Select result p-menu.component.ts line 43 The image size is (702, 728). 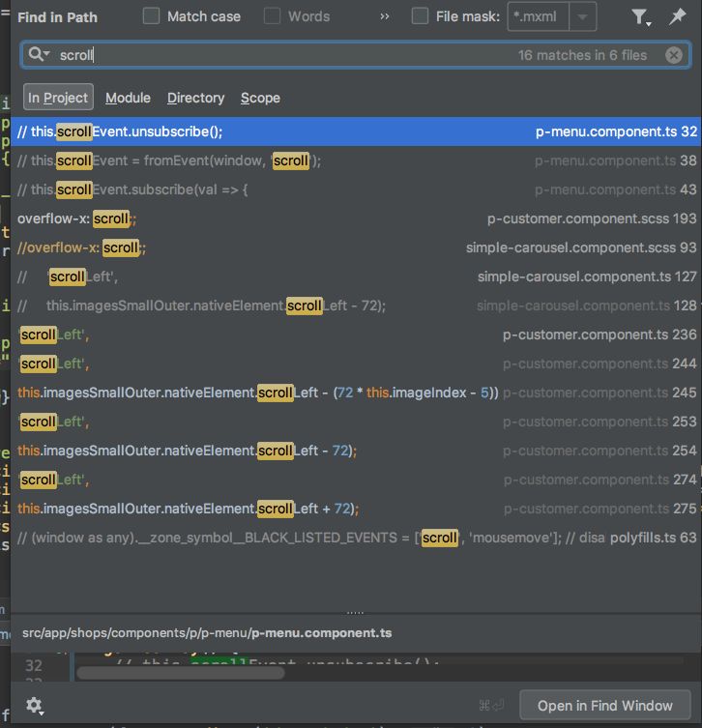(356, 189)
